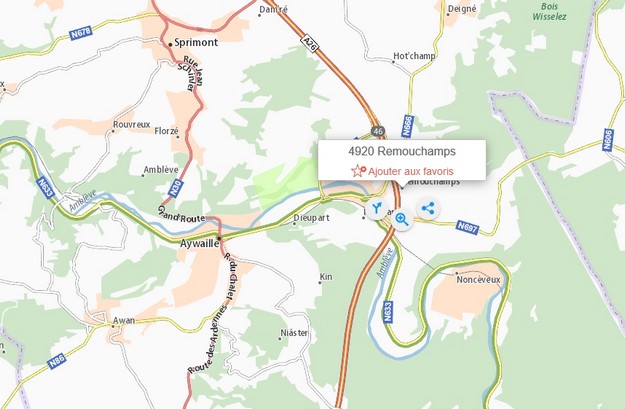Click the A26 motorway shield
Image resolution: width=625 pixels, height=409 pixels.
(x=310, y=44)
